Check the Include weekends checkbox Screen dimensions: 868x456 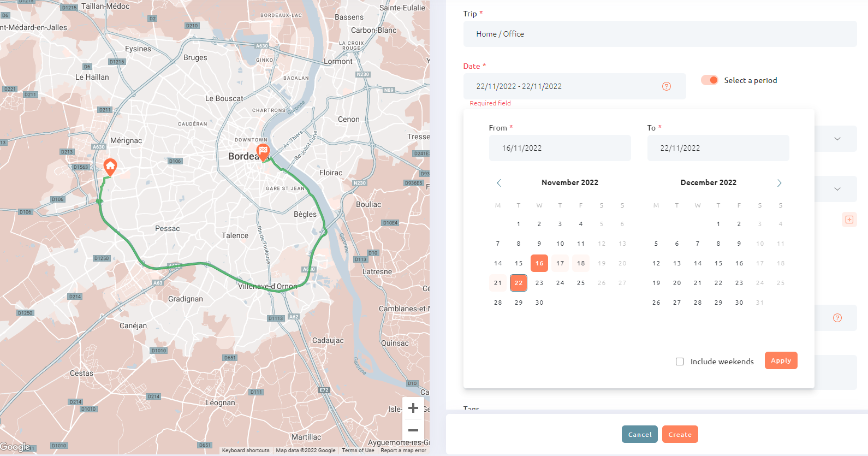click(680, 362)
